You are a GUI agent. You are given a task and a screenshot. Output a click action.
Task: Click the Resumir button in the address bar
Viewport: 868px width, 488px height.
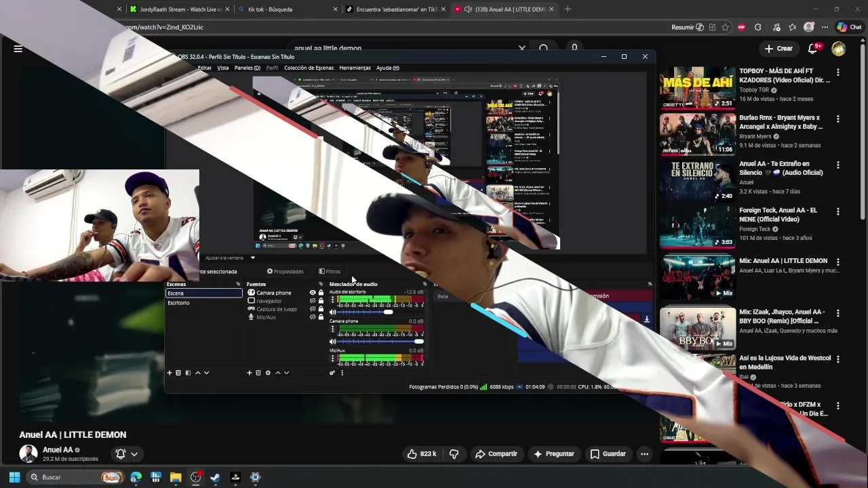[x=688, y=27]
